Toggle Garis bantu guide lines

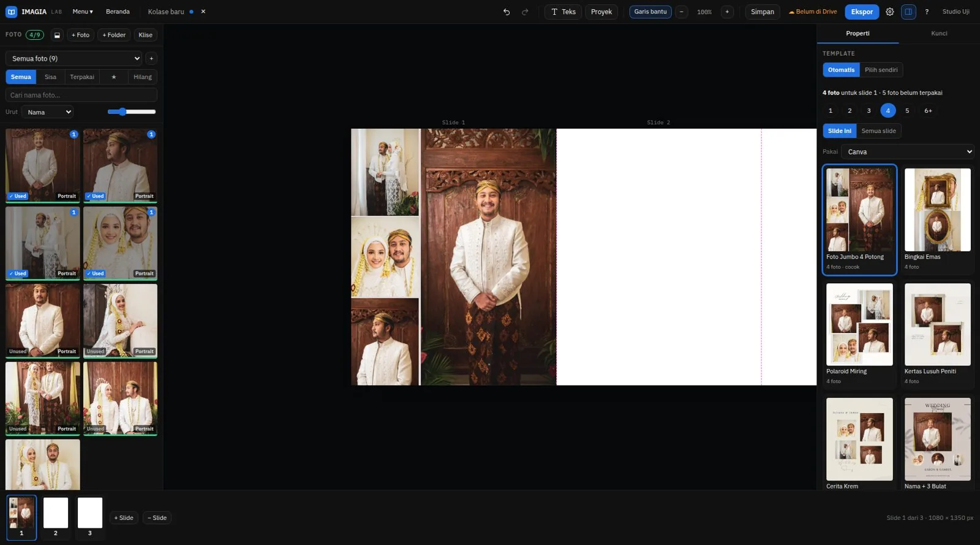(650, 12)
